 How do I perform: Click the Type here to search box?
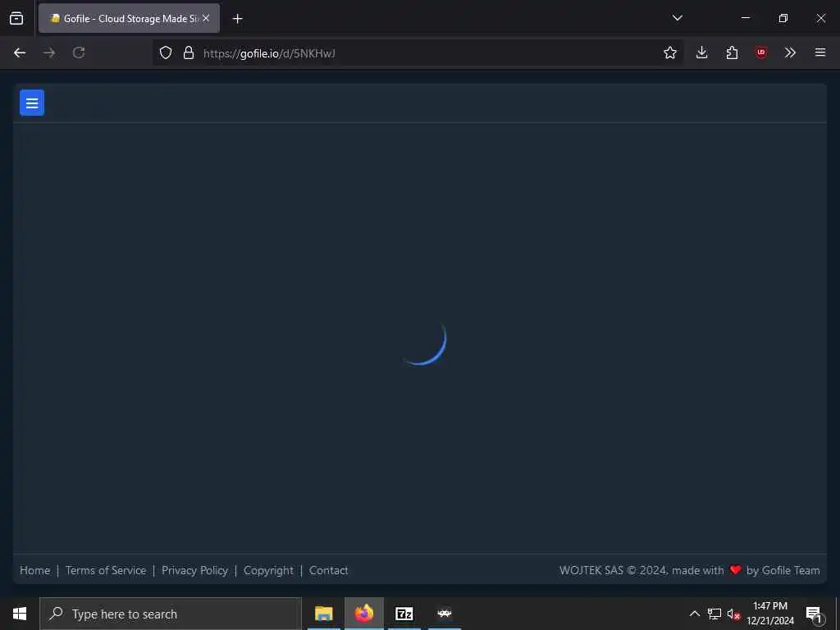point(171,614)
